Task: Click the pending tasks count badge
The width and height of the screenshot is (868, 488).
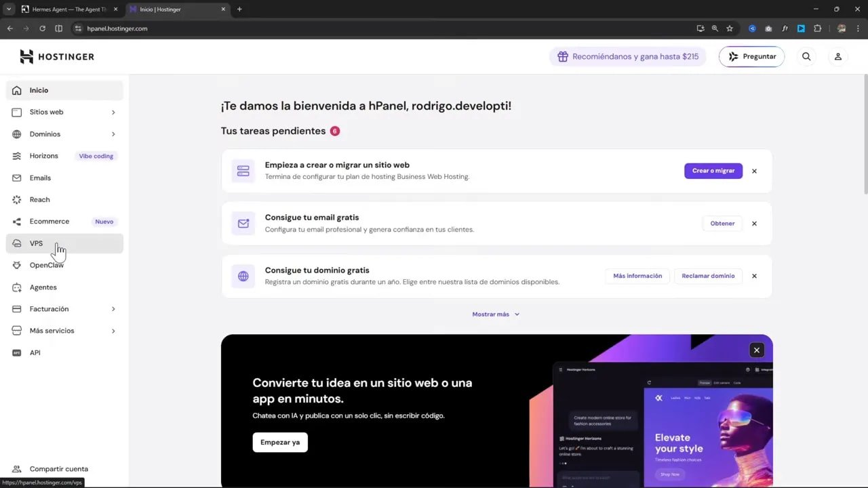Action: coord(335,131)
